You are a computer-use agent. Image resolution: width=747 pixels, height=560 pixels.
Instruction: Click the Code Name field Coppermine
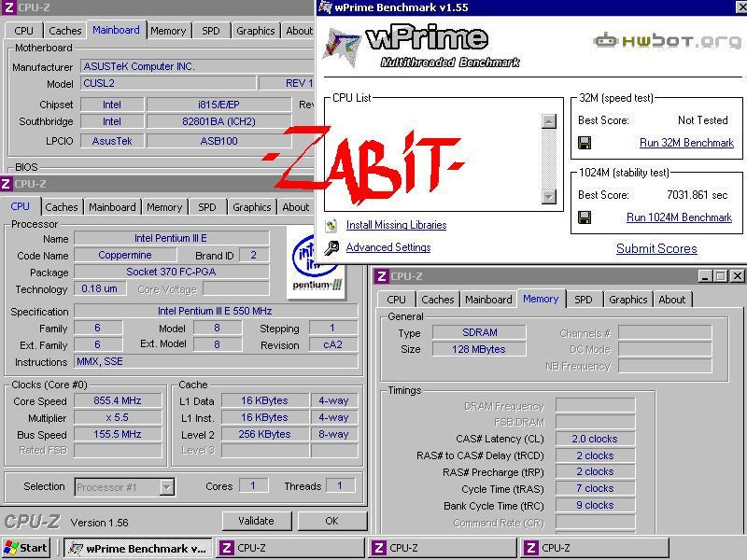(x=125, y=255)
